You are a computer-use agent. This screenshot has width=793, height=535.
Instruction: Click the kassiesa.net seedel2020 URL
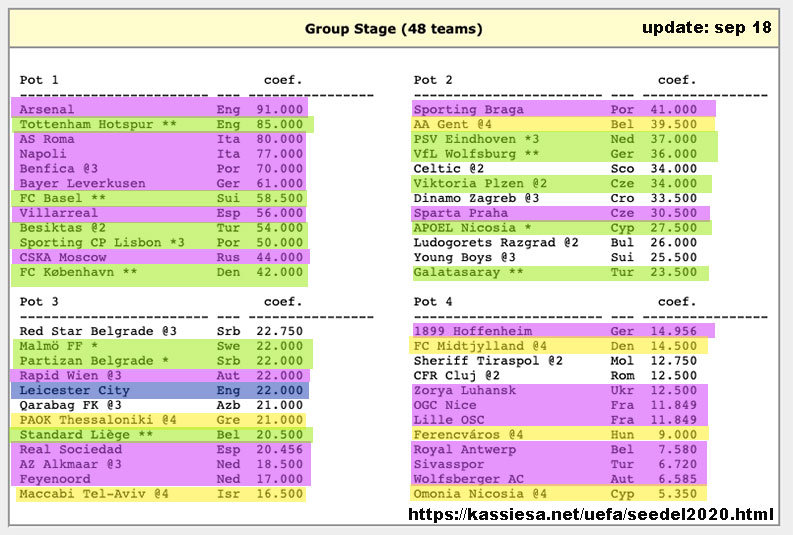point(591,514)
